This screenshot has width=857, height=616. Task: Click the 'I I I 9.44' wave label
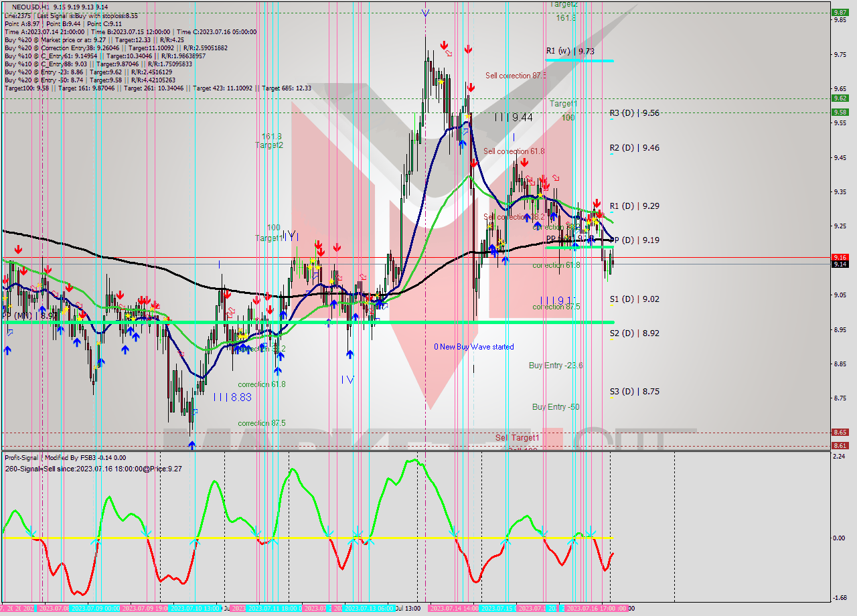click(x=514, y=117)
